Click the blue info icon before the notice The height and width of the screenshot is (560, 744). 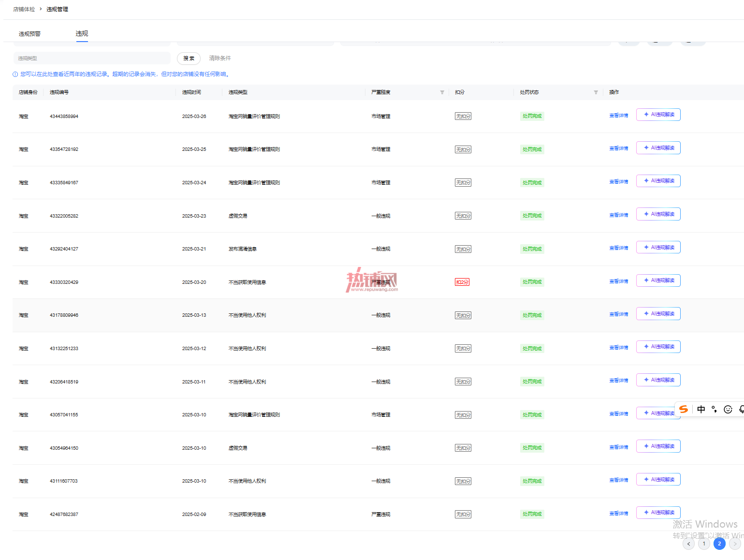[15, 74]
